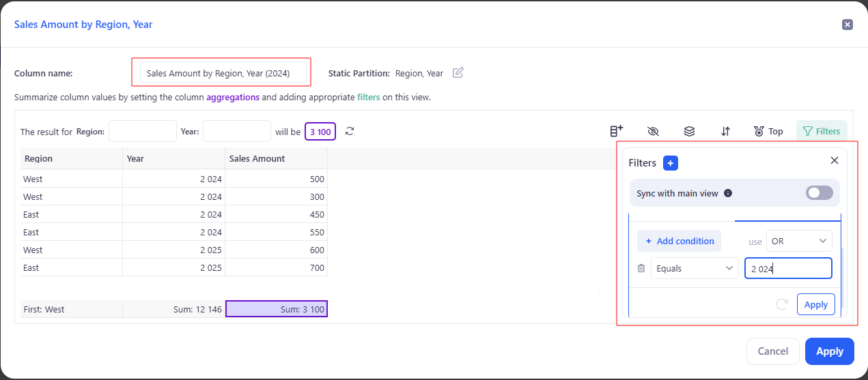Click the Column name text field
This screenshot has width=868, height=380.
tap(223, 73)
